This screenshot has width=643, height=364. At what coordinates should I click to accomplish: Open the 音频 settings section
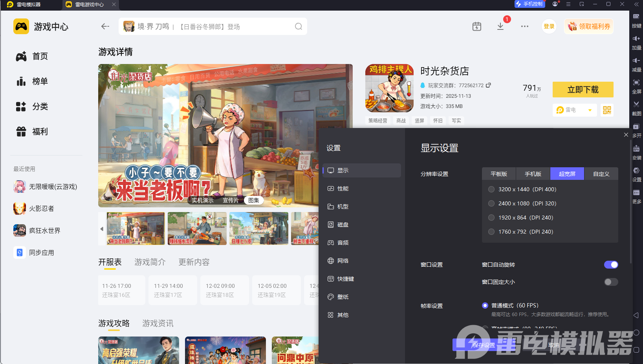point(362,243)
